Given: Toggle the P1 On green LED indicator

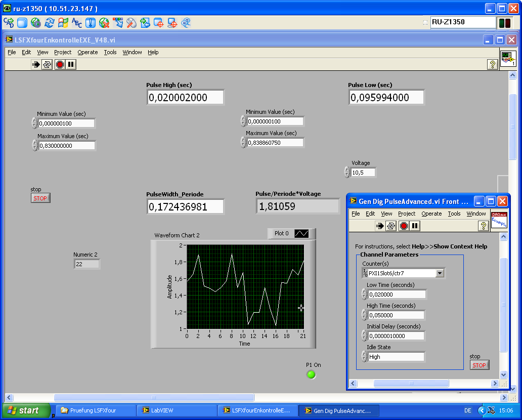Looking at the screenshot, I should [x=311, y=374].
